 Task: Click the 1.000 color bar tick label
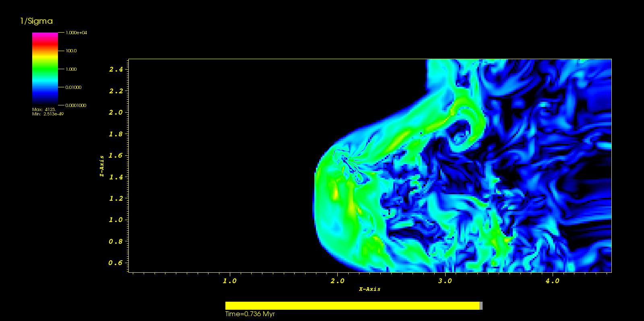(71, 69)
